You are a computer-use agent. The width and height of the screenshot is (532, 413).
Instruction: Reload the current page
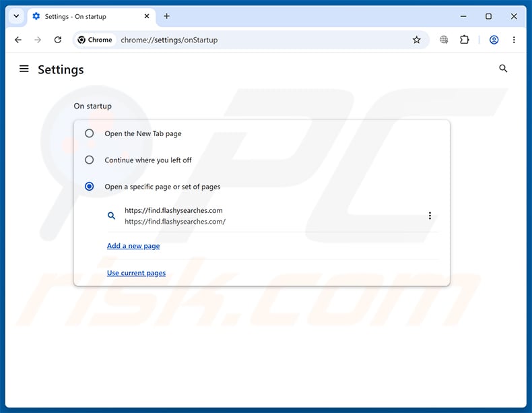click(x=58, y=40)
